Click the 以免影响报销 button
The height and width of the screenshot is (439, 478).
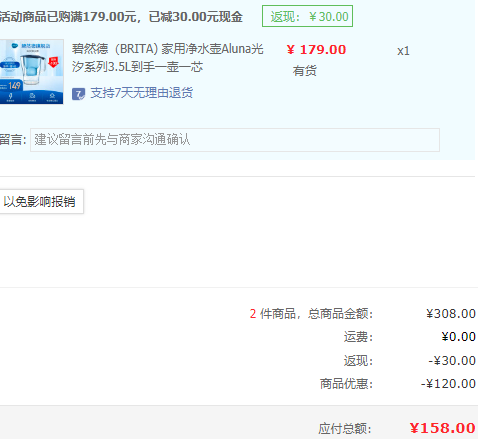click(40, 201)
